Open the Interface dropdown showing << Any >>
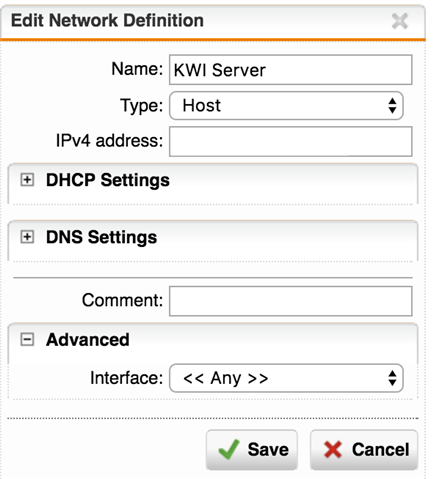The height and width of the screenshot is (479, 433). pos(286,378)
